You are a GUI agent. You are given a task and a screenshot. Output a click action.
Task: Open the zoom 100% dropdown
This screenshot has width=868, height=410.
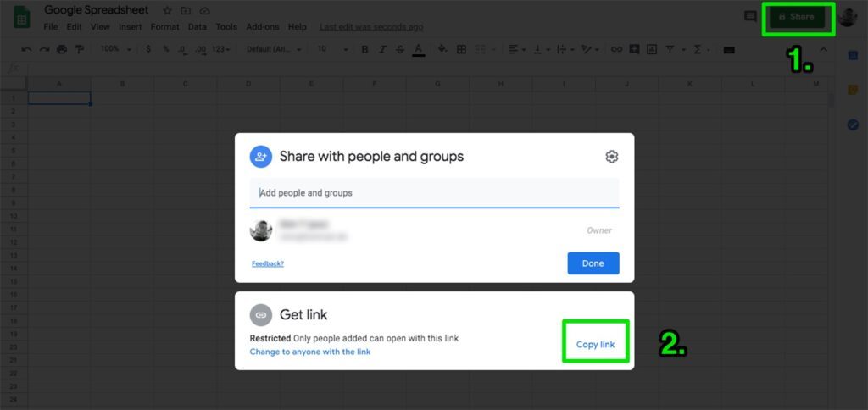pos(115,49)
